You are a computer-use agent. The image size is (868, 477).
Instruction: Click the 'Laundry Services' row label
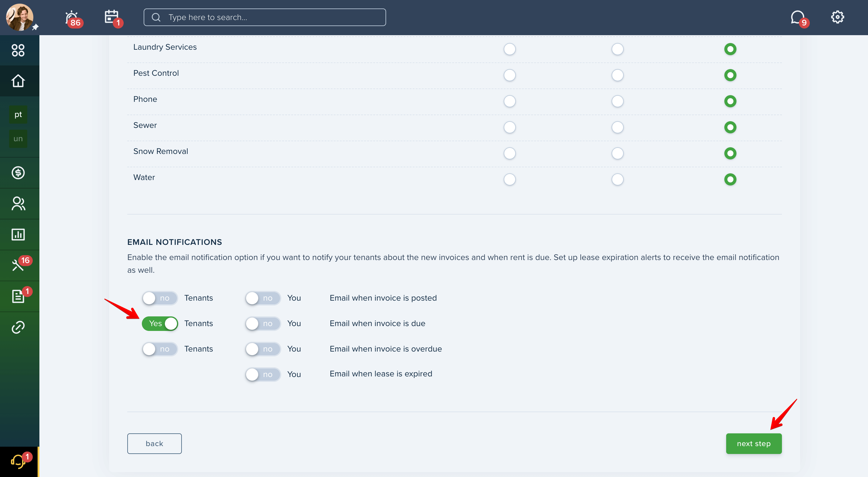tap(165, 47)
